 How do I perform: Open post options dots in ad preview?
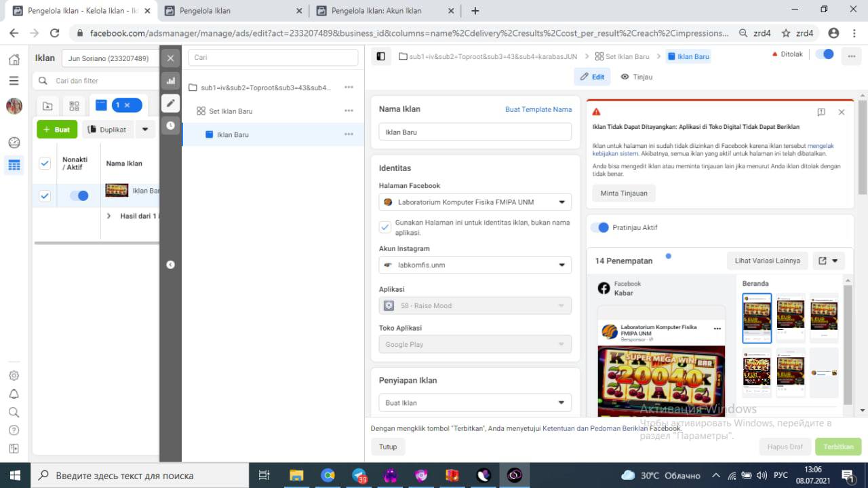coord(717,329)
